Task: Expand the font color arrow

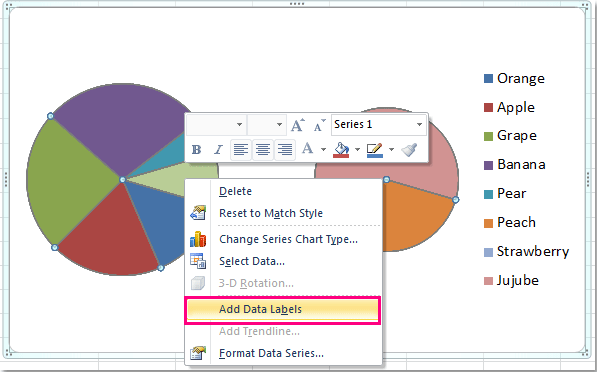Action: (x=323, y=150)
